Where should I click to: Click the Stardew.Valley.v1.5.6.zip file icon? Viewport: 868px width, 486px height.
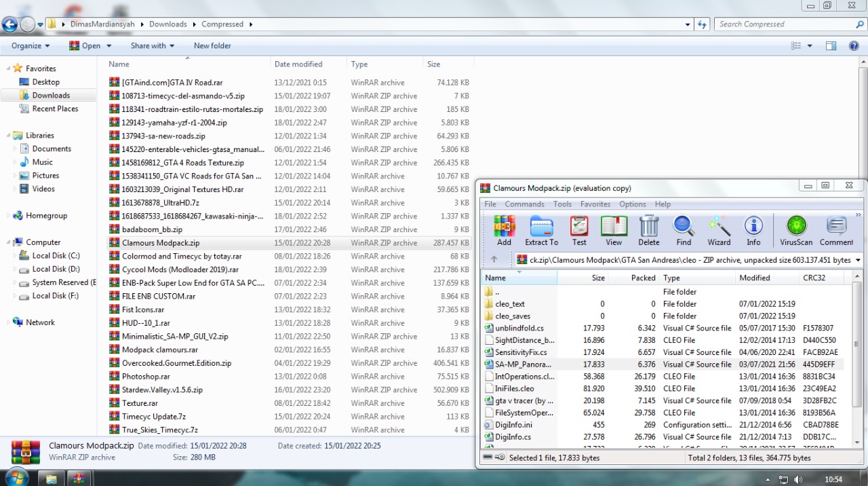pyautogui.click(x=115, y=390)
